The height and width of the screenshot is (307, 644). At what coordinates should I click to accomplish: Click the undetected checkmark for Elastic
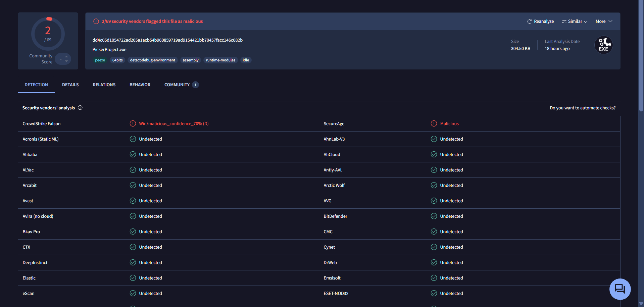pos(133,278)
